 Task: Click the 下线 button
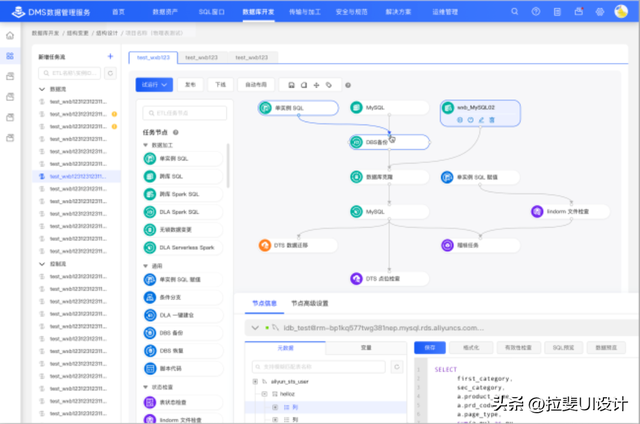tap(220, 84)
